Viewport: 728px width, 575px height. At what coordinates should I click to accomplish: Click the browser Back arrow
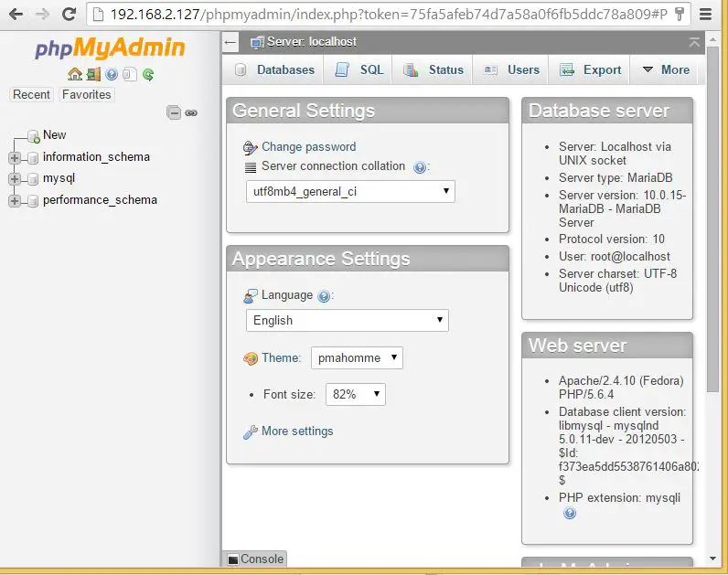16,15
